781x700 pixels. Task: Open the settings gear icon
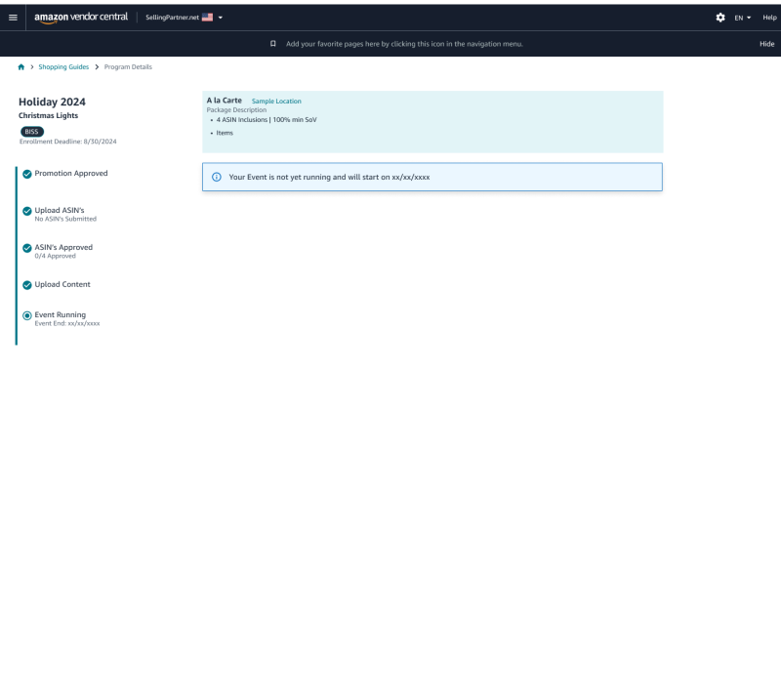[720, 18]
